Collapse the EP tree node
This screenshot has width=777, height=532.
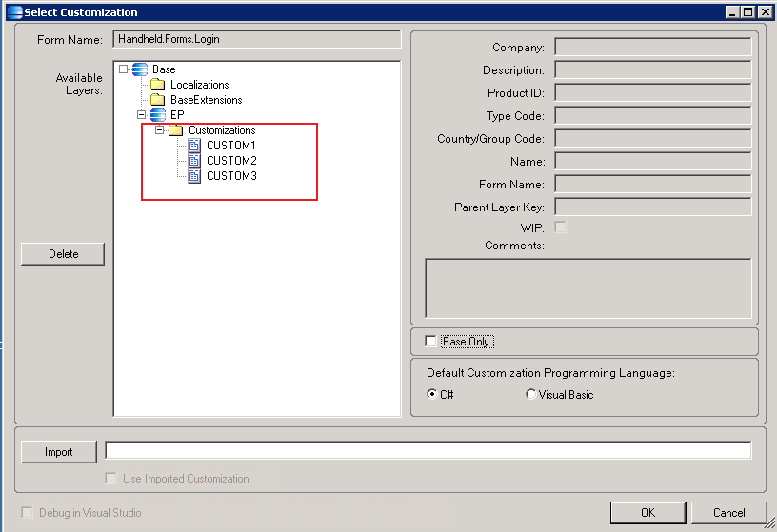141,115
